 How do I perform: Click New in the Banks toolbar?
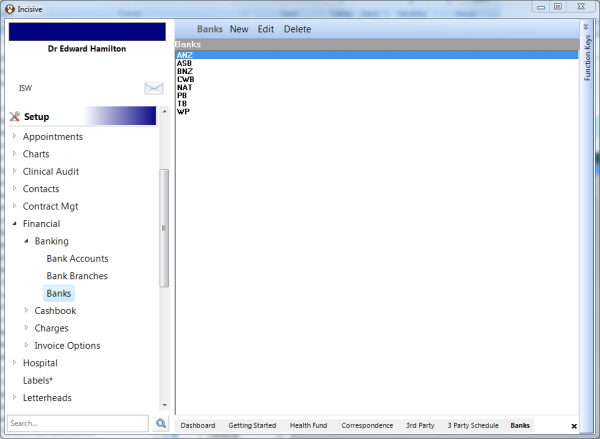(239, 29)
